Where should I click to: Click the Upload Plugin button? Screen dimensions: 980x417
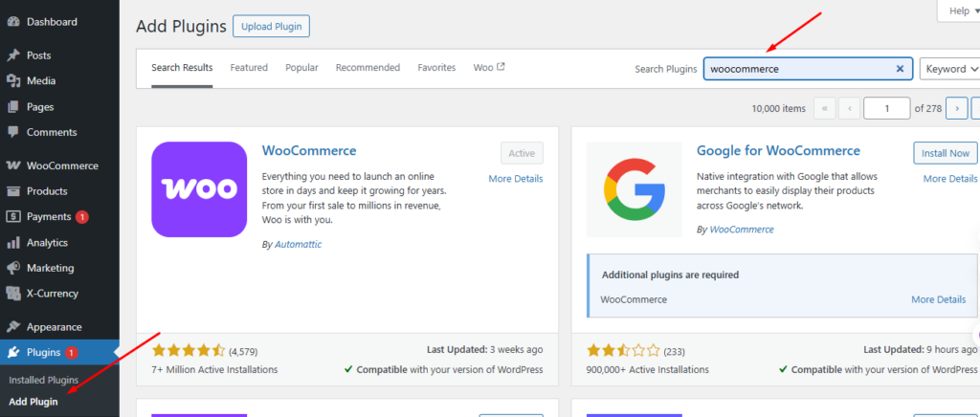coord(271,26)
